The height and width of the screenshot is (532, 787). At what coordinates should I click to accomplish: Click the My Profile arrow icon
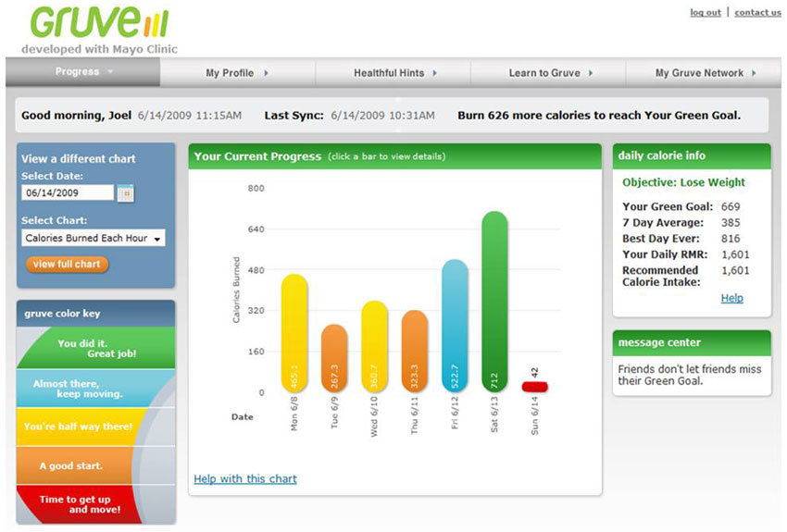[266, 73]
